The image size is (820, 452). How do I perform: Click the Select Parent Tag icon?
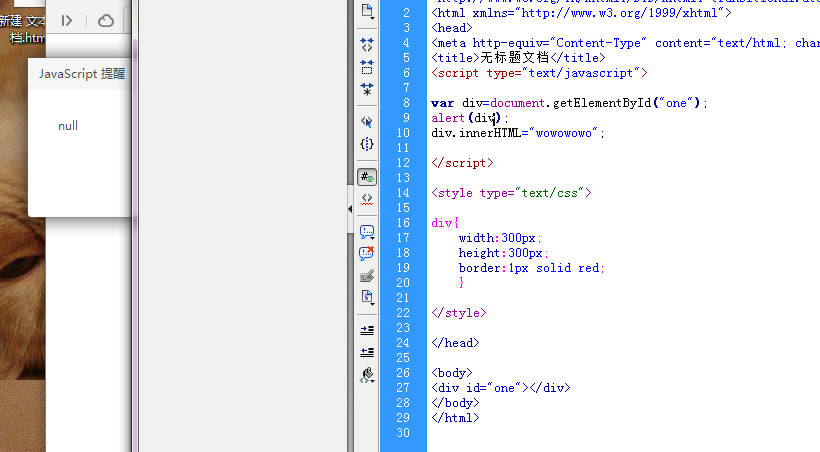coord(367,122)
